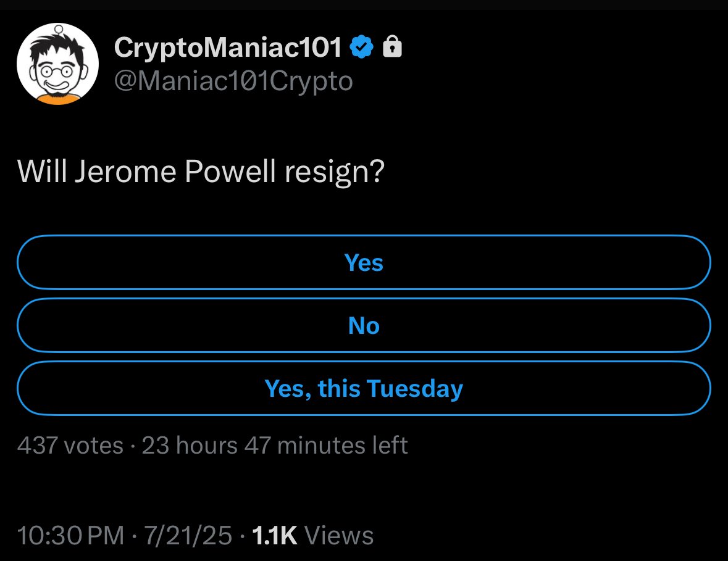Viewport: 728px width, 561px height.
Task: Vote for the "No" poll option
Action: (364, 325)
